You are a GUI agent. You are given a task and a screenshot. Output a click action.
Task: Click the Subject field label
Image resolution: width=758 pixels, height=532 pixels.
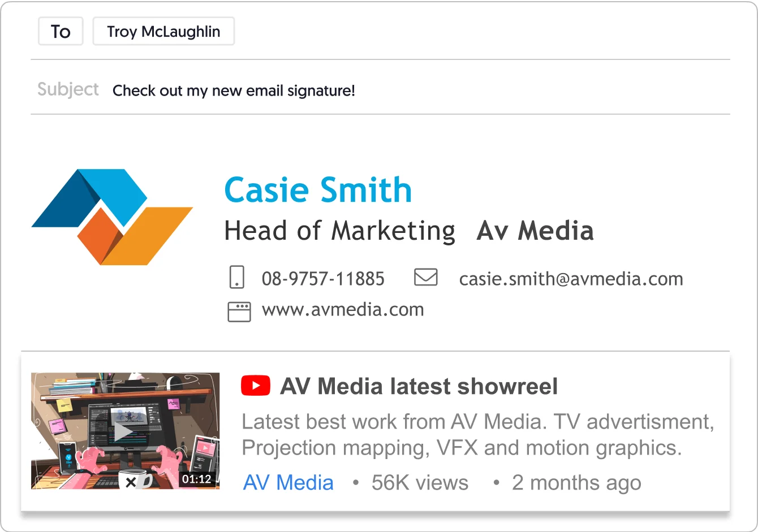[68, 89]
